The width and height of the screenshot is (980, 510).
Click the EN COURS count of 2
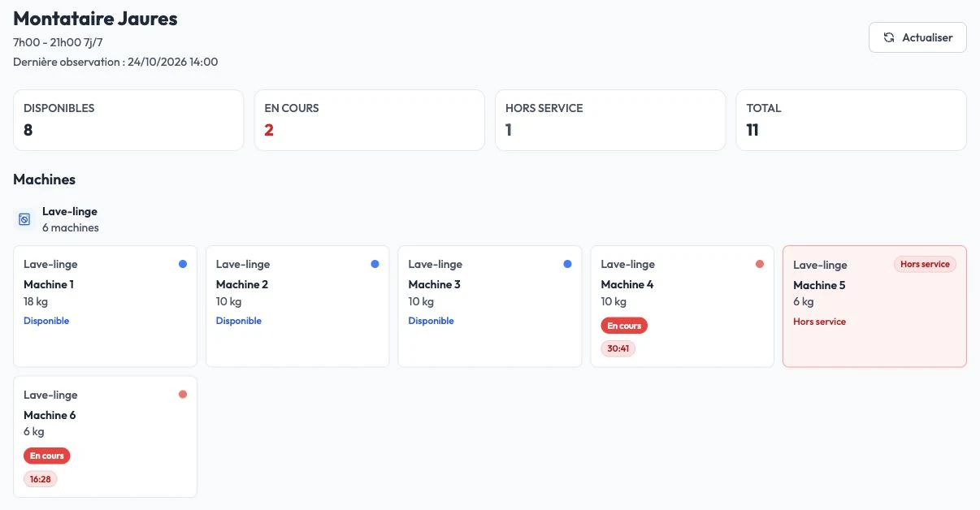pyautogui.click(x=269, y=129)
